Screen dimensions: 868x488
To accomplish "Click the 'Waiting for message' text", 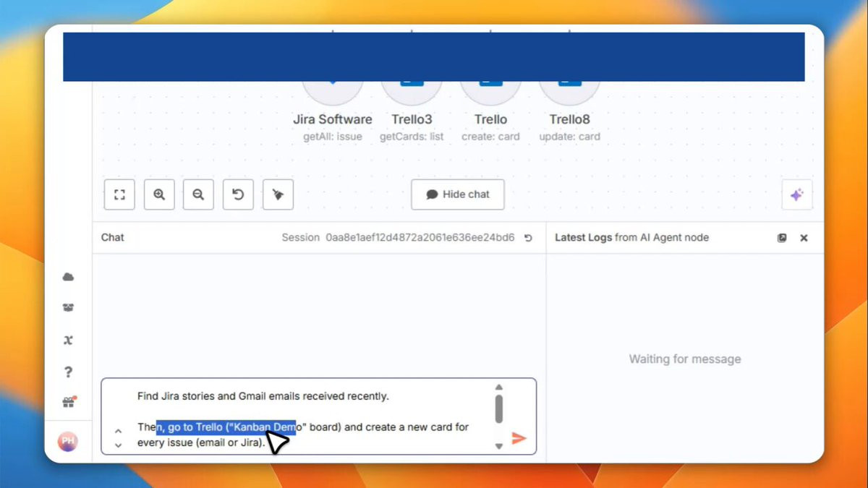I will click(x=684, y=359).
